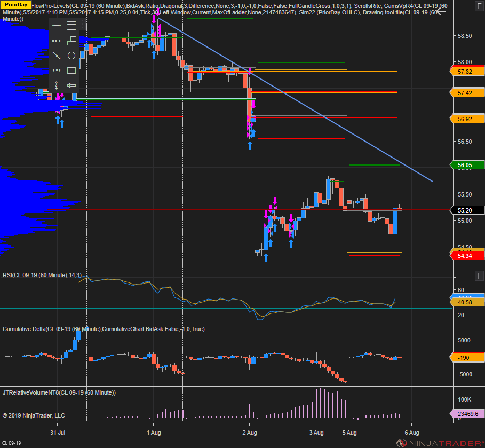This screenshot has height=448, width=485.
Task: Select the Rectangle drawing tool
Action: tap(71, 70)
